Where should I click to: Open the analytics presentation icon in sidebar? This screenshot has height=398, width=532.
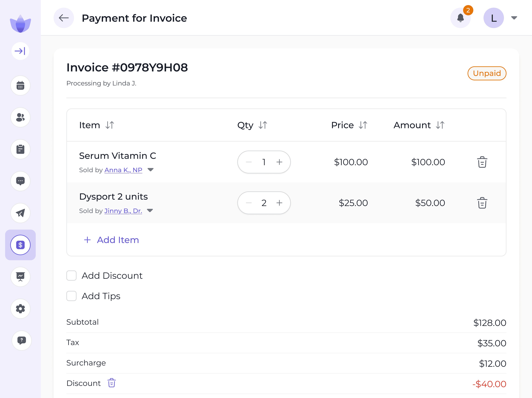[20, 277]
